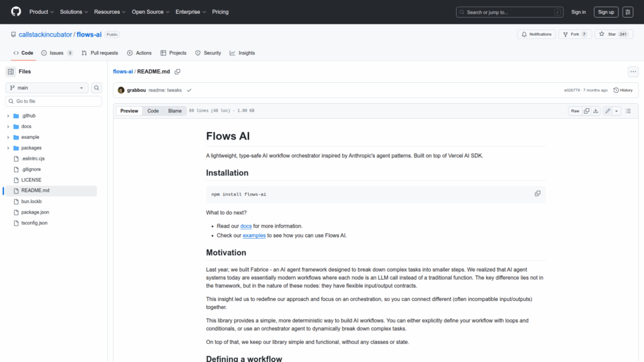
Task: Click the file tree search icon
Action: [x=97, y=88]
